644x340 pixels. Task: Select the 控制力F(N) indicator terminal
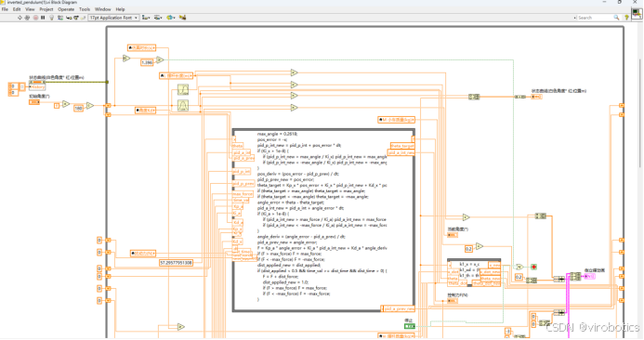pos(453,301)
